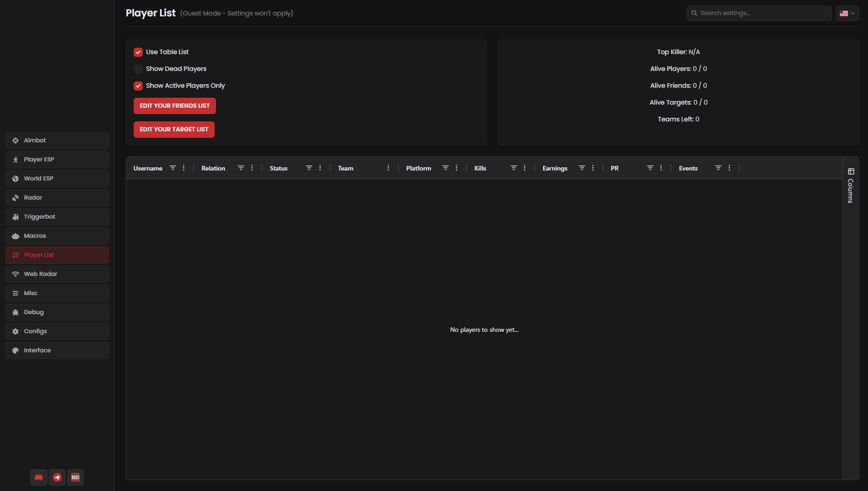
Task: Open PR column menu
Action: pyautogui.click(x=661, y=168)
